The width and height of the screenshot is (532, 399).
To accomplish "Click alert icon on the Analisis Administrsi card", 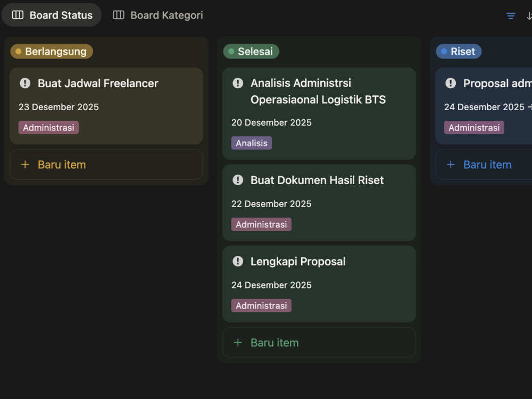I will [238, 83].
